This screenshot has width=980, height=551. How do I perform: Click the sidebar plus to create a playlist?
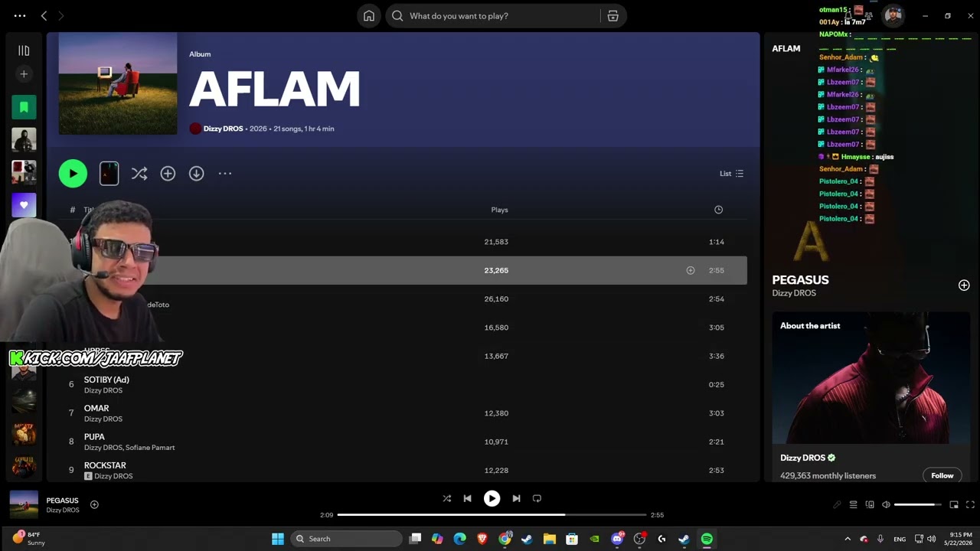click(x=24, y=74)
